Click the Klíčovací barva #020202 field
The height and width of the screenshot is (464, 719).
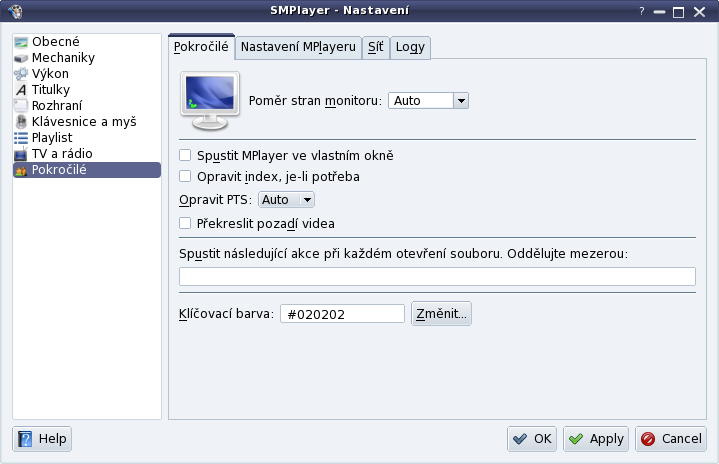[342, 314]
